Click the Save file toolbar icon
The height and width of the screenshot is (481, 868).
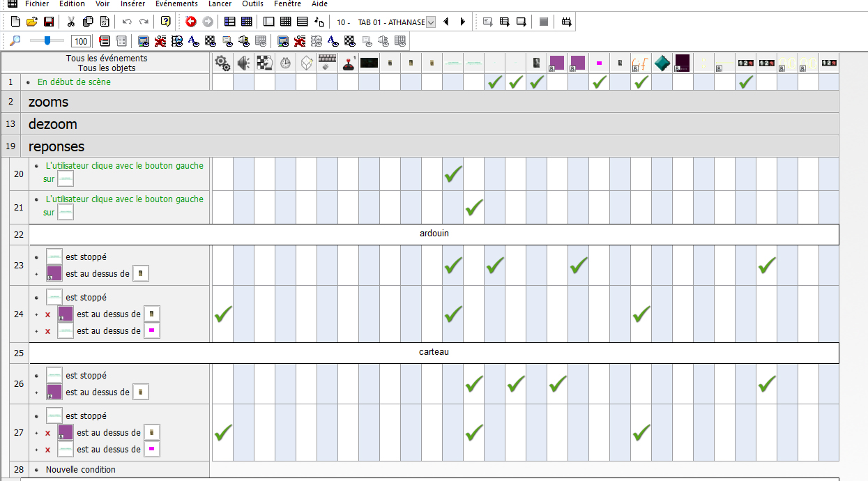click(49, 22)
